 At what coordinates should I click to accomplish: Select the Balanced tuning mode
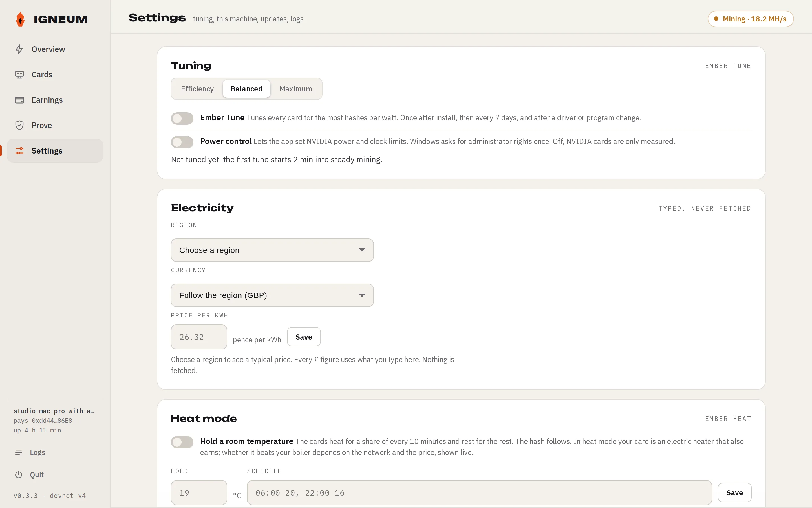click(247, 89)
